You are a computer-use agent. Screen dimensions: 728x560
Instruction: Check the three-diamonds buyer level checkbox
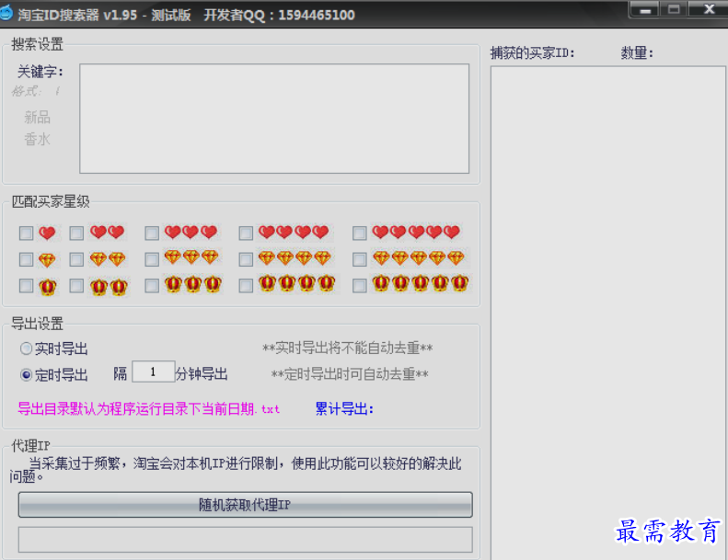point(152,259)
